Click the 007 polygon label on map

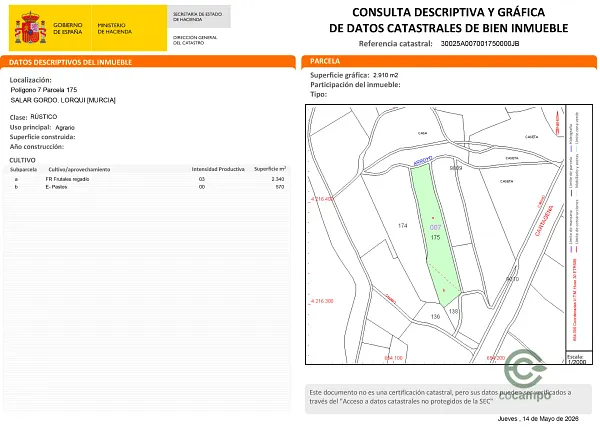click(435, 228)
